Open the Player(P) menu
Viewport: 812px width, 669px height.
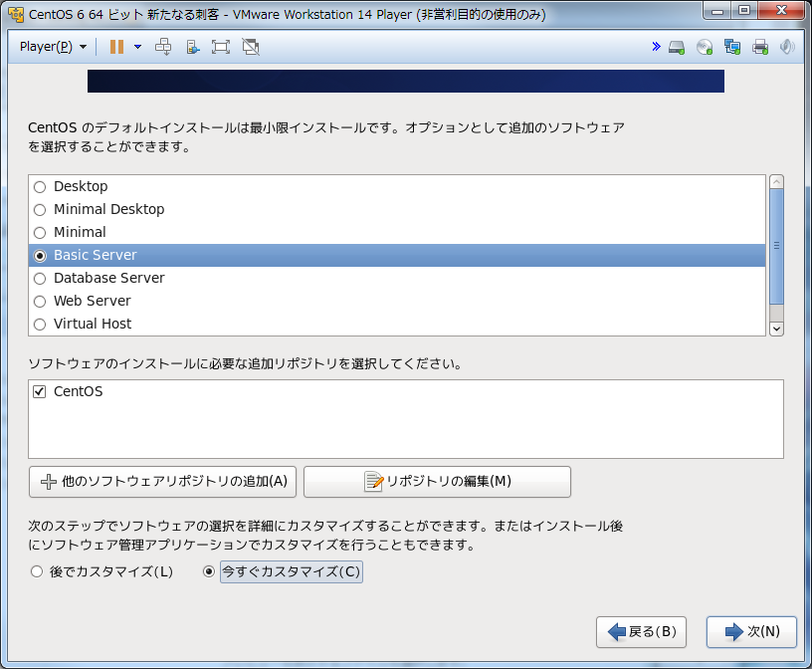(53, 47)
